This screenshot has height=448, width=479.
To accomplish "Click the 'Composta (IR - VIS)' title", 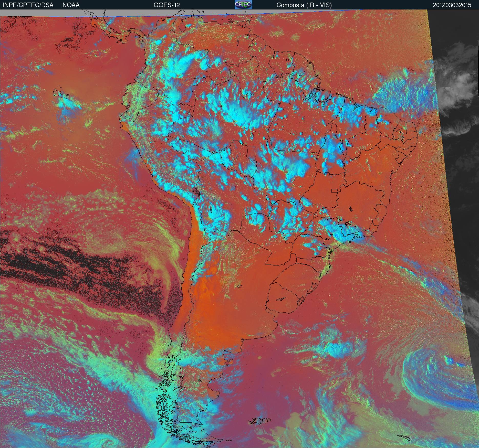I will tap(304, 5).
